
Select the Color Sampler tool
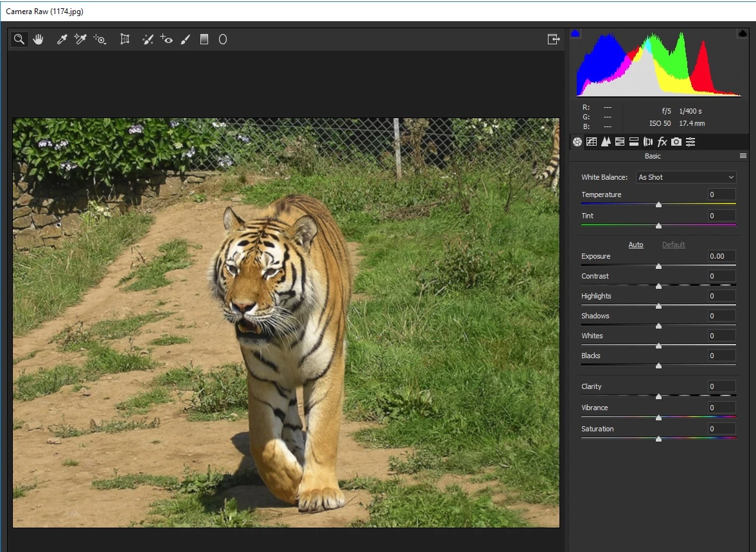(80, 40)
